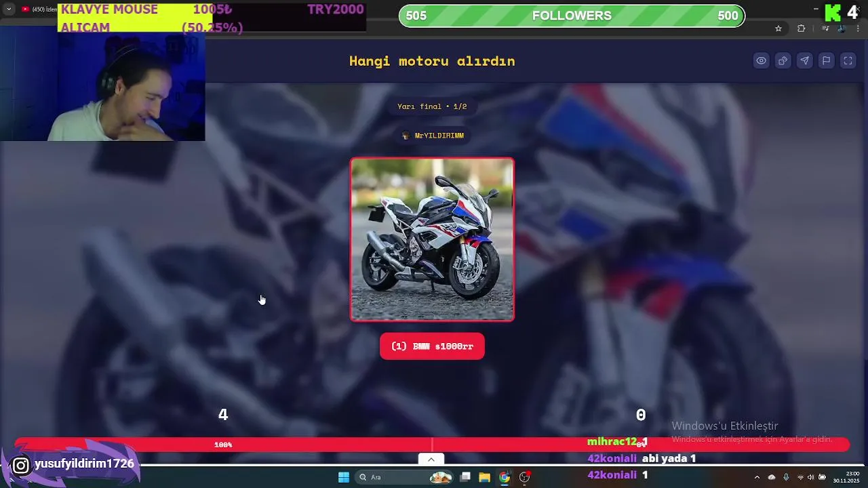Open File Explorer from the taskbar
868x488 pixels.
point(484,477)
